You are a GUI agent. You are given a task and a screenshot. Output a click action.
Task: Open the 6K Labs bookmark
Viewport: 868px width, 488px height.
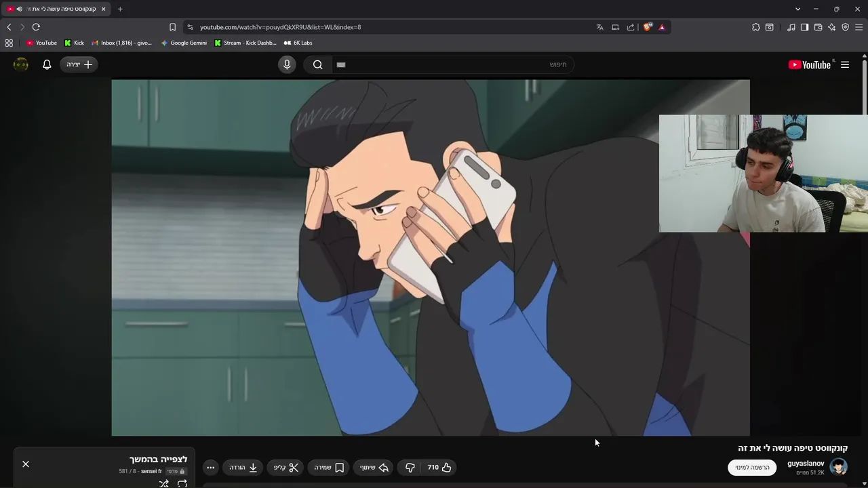[x=298, y=43]
